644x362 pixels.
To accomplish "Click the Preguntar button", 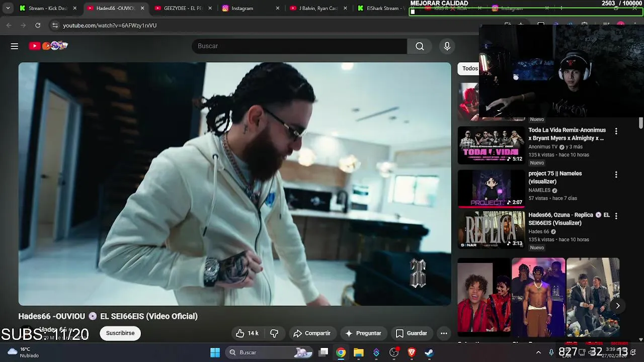I will pyautogui.click(x=363, y=333).
